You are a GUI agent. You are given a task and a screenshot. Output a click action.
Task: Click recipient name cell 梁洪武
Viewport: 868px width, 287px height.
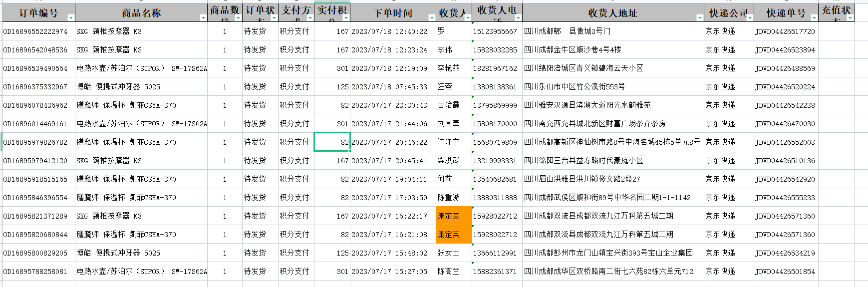click(x=454, y=160)
